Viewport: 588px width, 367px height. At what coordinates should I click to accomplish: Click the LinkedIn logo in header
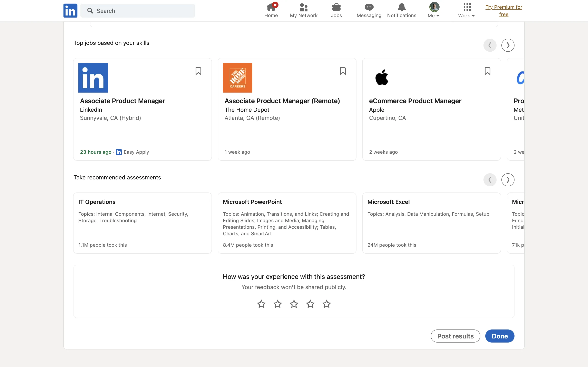pyautogui.click(x=70, y=10)
